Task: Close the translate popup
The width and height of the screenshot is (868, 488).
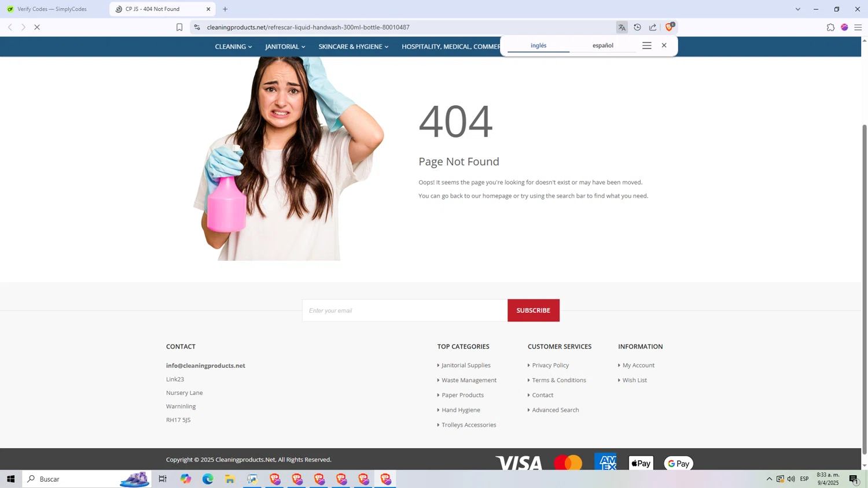Action: click(x=664, y=45)
